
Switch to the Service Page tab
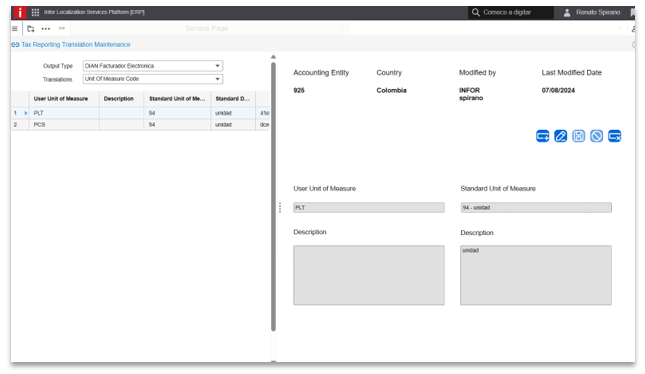207,28
